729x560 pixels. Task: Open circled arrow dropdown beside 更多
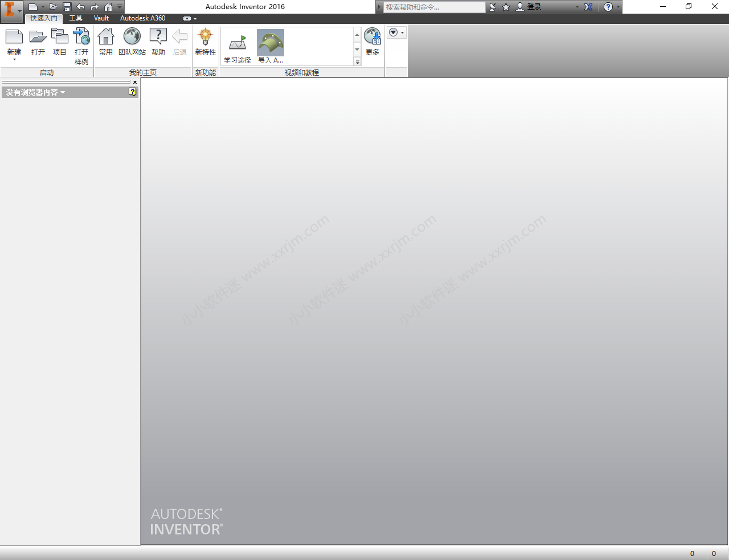click(396, 32)
